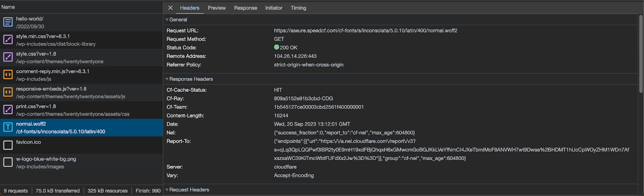
Task: Click the 200 OK status code
Action: pos(289,48)
